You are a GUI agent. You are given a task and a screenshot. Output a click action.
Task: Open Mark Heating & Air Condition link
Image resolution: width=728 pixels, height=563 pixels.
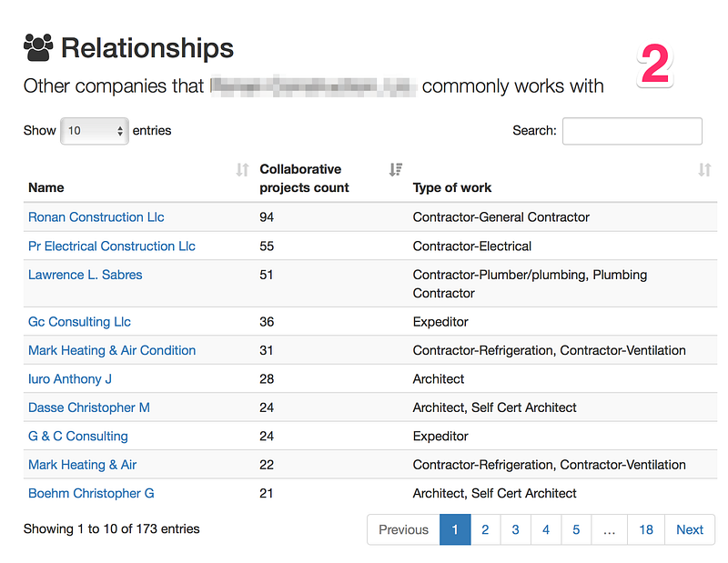[112, 350]
